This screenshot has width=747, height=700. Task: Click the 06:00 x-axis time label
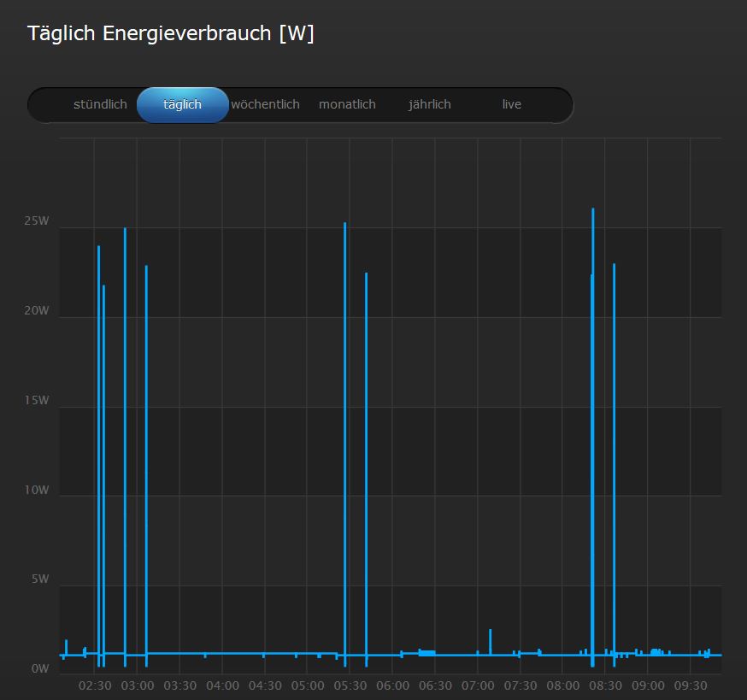tap(392, 685)
